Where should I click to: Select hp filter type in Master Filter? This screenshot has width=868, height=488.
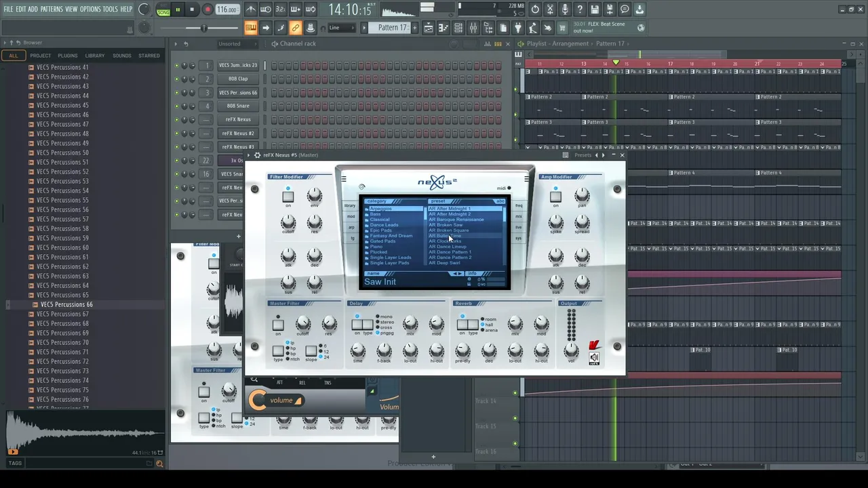[x=291, y=348]
